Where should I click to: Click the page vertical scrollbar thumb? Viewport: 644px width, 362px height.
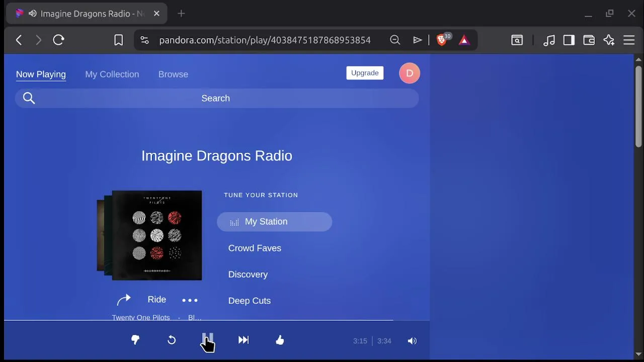[x=638, y=106]
